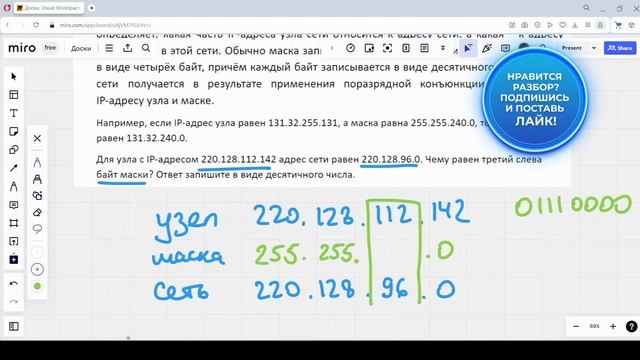Choose the Highlighter in drawing submenu
This screenshot has width=640, height=360.
[37, 179]
